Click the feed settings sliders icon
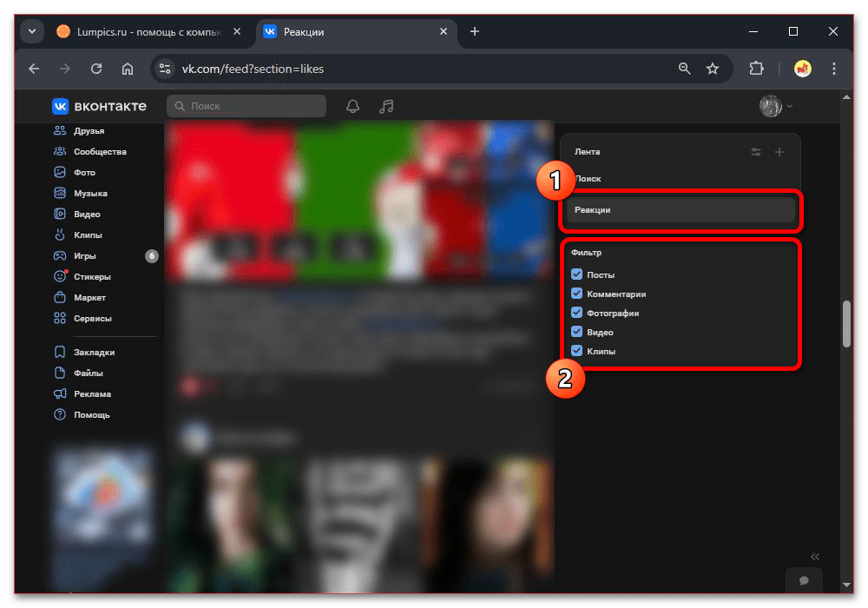 click(x=756, y=152)
